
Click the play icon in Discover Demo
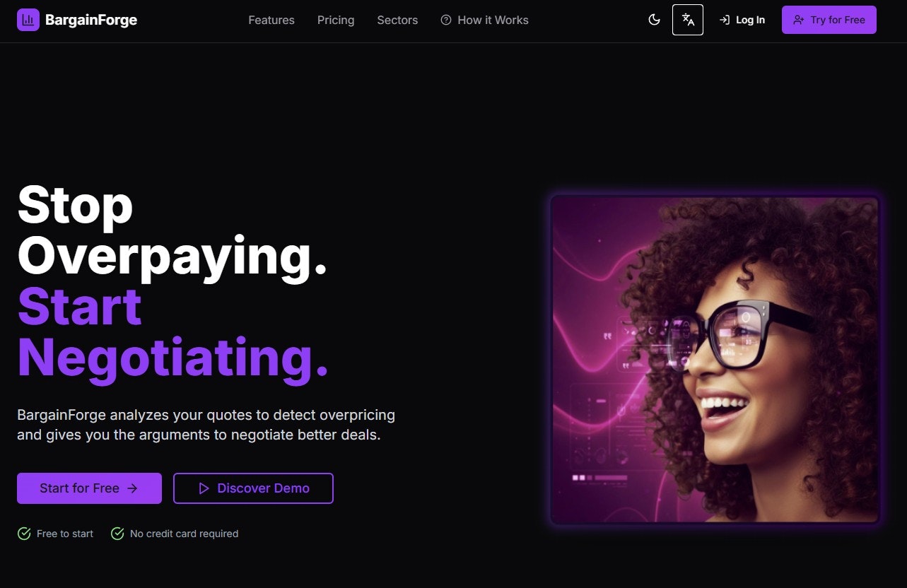pos(204,488)
